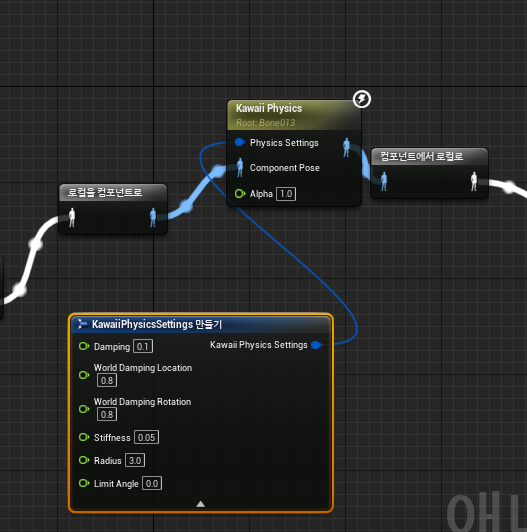Click Kawaii Physics output pose pin

[346, 148]
